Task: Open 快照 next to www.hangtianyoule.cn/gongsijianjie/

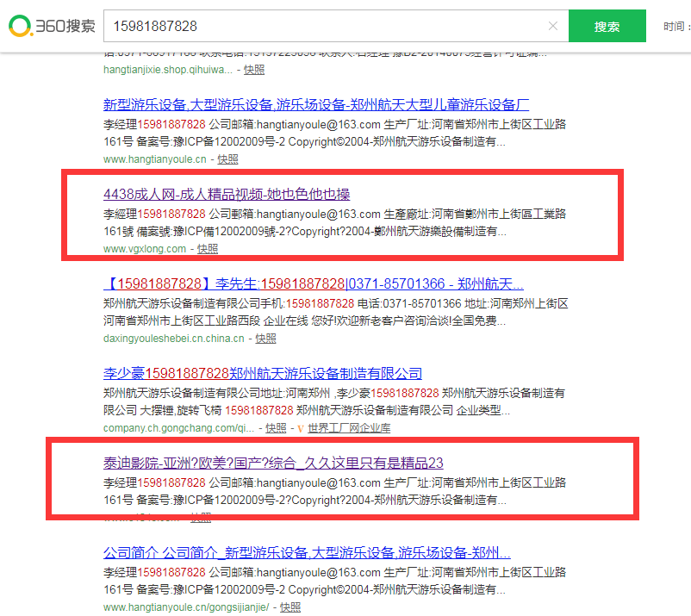Action: click(x=290, y=607)
